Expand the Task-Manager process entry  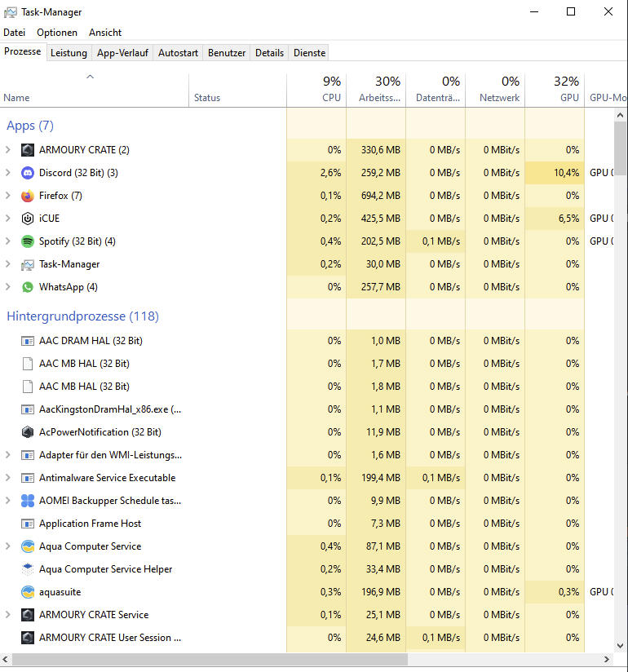[x=7, y=264]
